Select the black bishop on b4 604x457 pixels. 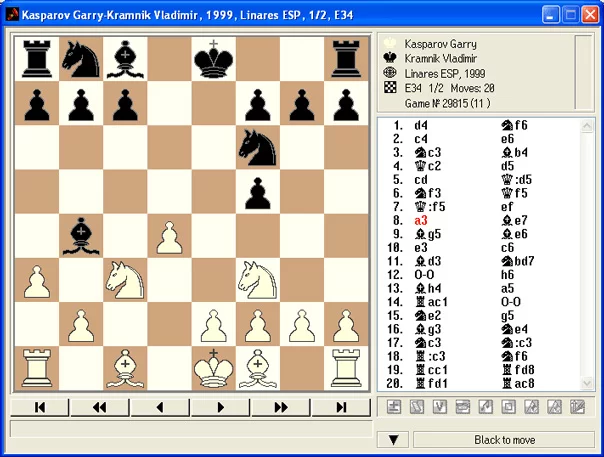[81, 236]
